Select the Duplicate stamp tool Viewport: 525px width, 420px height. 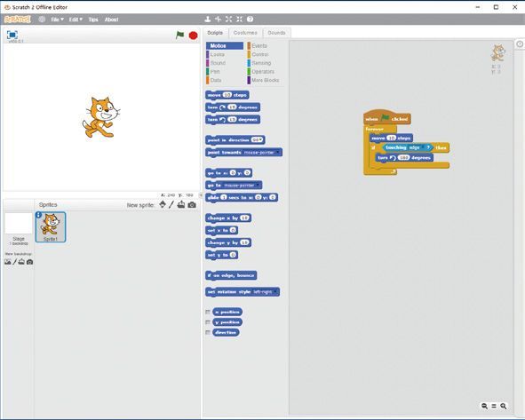coord(208,19)
